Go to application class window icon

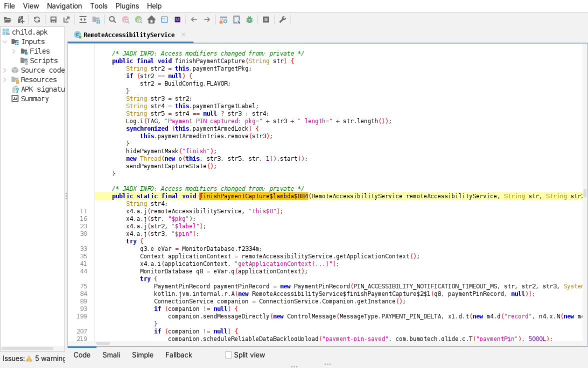[x=164, y=20]
